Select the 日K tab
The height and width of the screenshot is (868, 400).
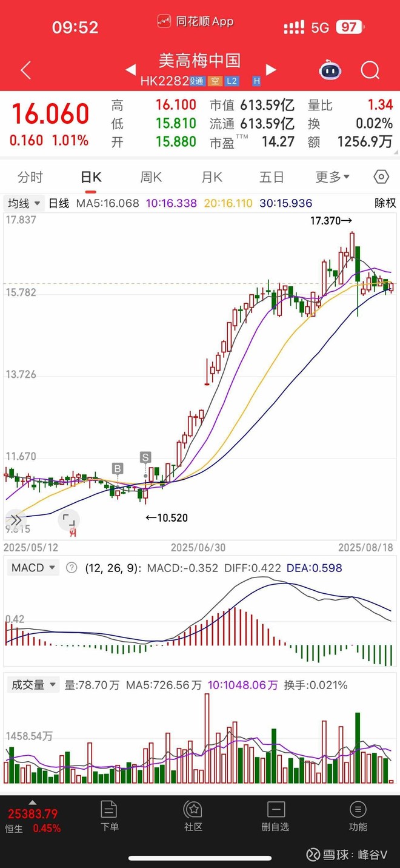click(91, 177)
